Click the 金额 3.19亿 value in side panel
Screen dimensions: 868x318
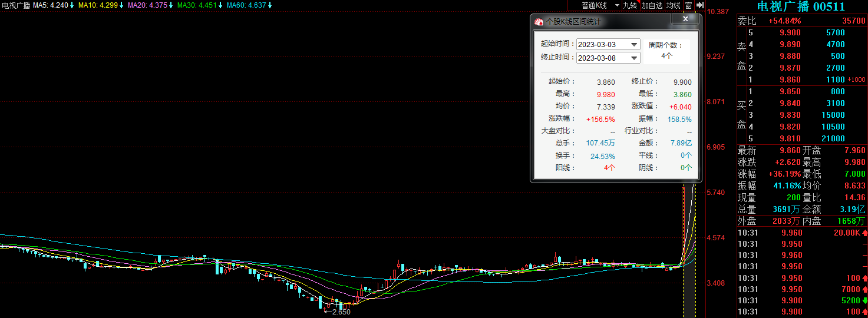pyautogui.click(x=853, y=209)
